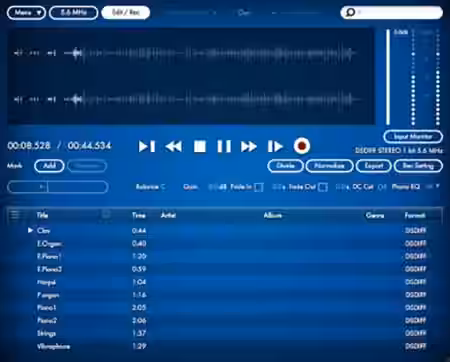The width and height of the screenshot is (450, 362).
Task: Pause playback with the pause icon
Action: click(x=224, y=146)
